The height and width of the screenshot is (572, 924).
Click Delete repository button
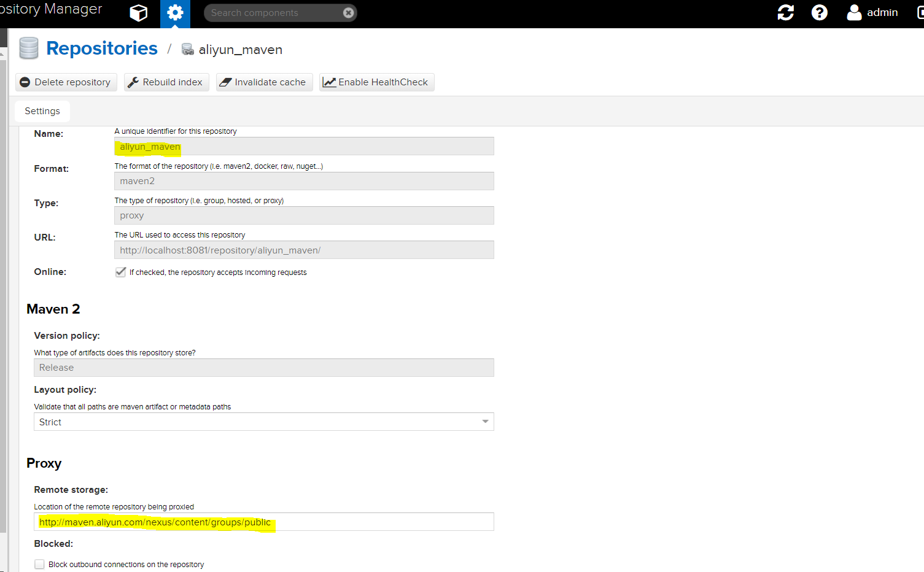click(66, 82)
